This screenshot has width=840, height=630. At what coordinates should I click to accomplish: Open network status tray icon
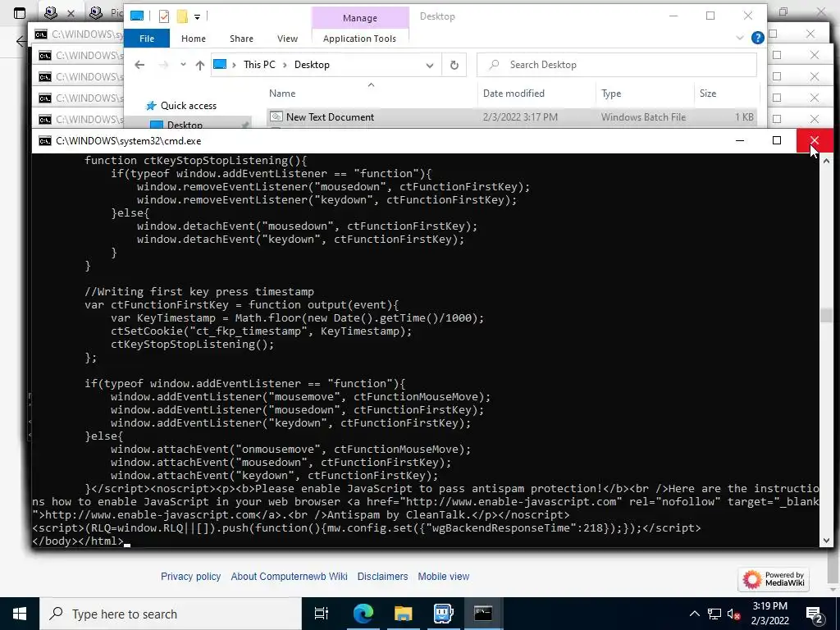point(714,614)
